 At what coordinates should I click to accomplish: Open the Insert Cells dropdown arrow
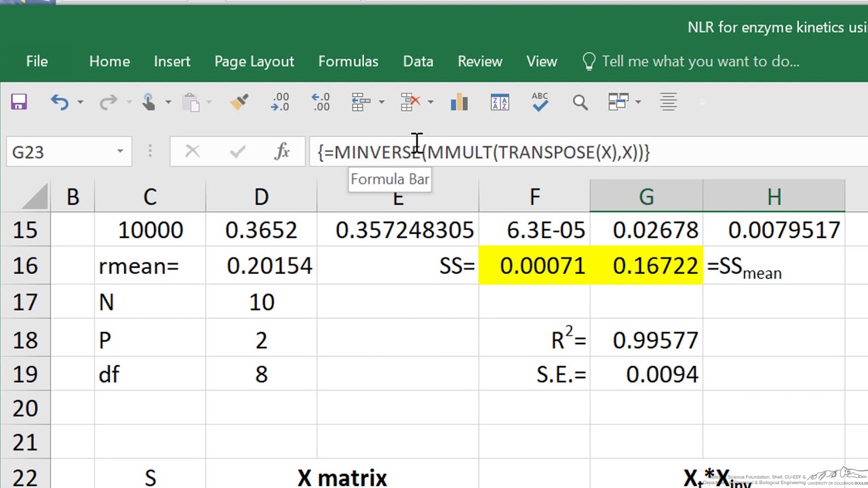coord(381,102)
